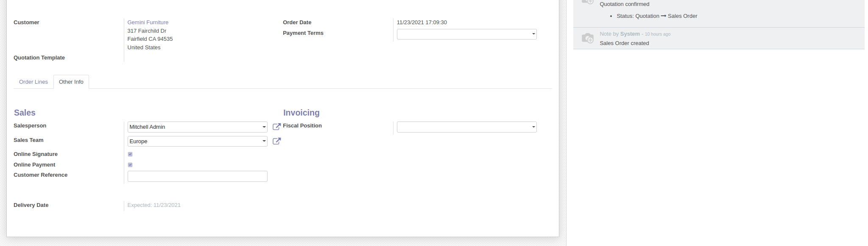
Task: Open the Salesperson external link icon
Action: 276,127
